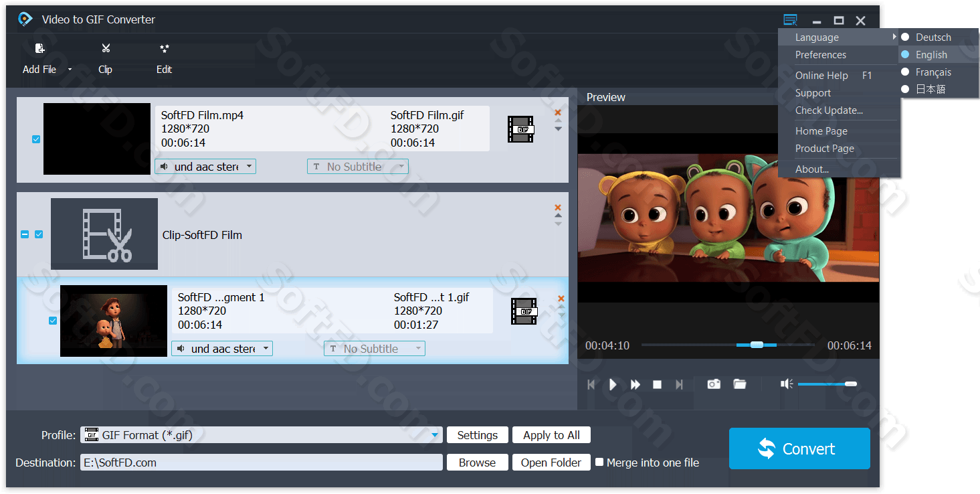Uncheck the SoftFD Film.mp4 checkbox
The height and width of the screenshot is (494, 980).
tap(36, 139)
